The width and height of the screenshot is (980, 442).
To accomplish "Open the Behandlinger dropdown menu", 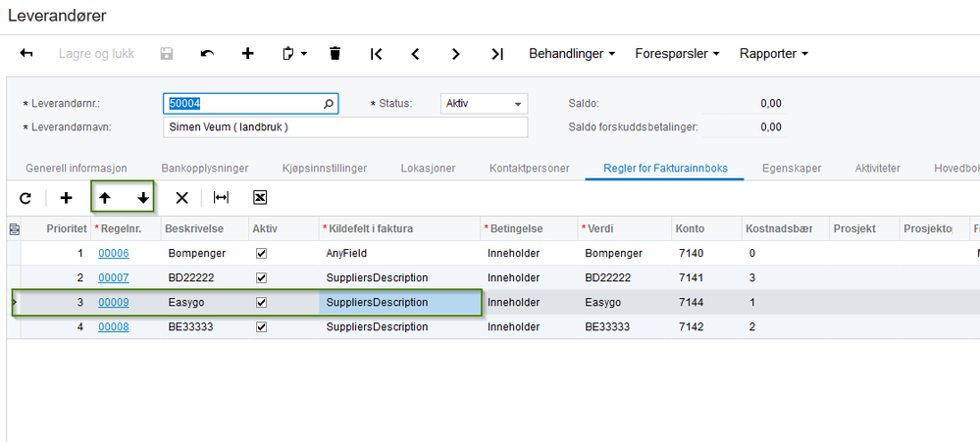I will pos(572,54).
